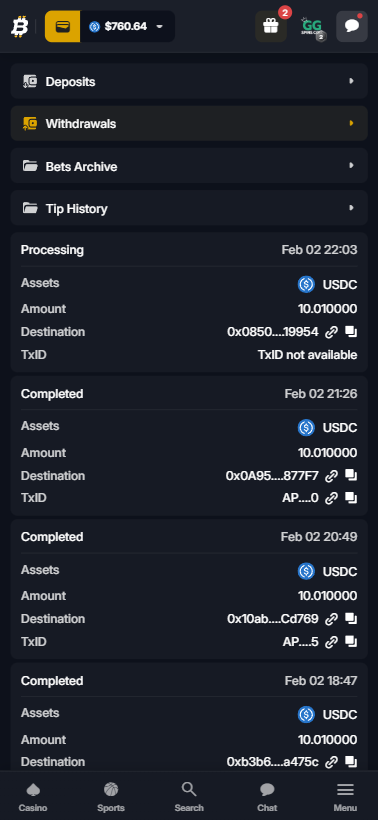This screenshot has height=820, width=378.
Task: Click amount 10.010000 in 20:49 withdrawal
Action: [x=328, y=596]
